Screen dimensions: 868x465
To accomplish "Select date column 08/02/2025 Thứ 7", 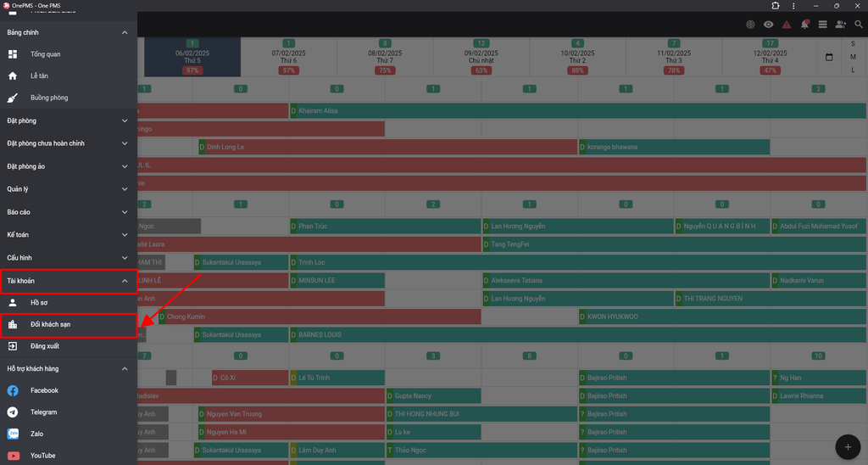I will (385, 57).
